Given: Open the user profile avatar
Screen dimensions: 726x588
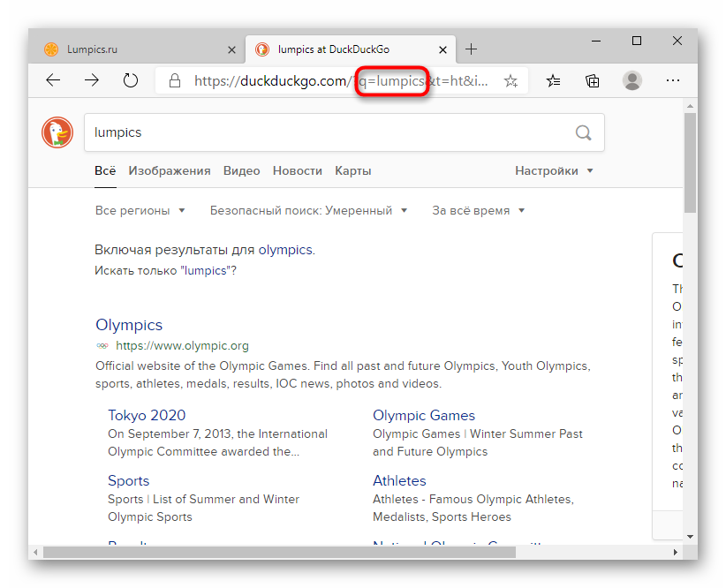Looking at the screenshot, I should point(632,80).
